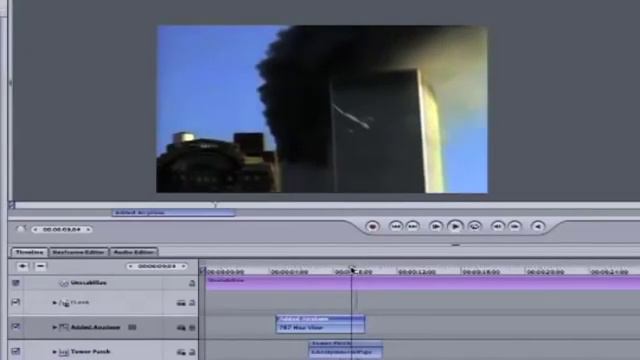Image resolution: width=640 pixels, height=360 pixels.
Task: Expand the Tower Patch disclosure triangle
Action: [x=54, y=352]
